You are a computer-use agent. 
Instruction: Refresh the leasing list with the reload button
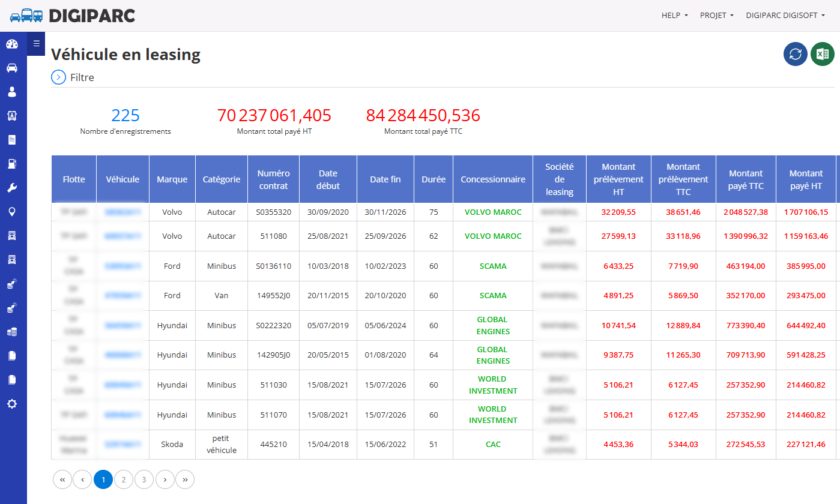796,54
